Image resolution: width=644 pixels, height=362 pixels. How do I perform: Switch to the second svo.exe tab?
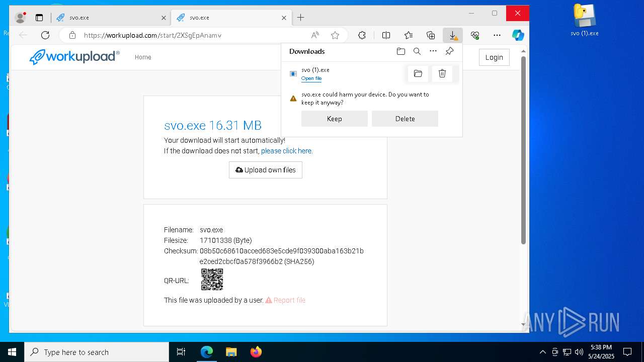232,18
